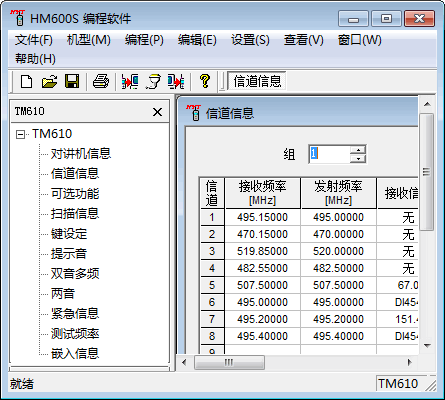Open the 设置(S) menu

pos(250,40)
